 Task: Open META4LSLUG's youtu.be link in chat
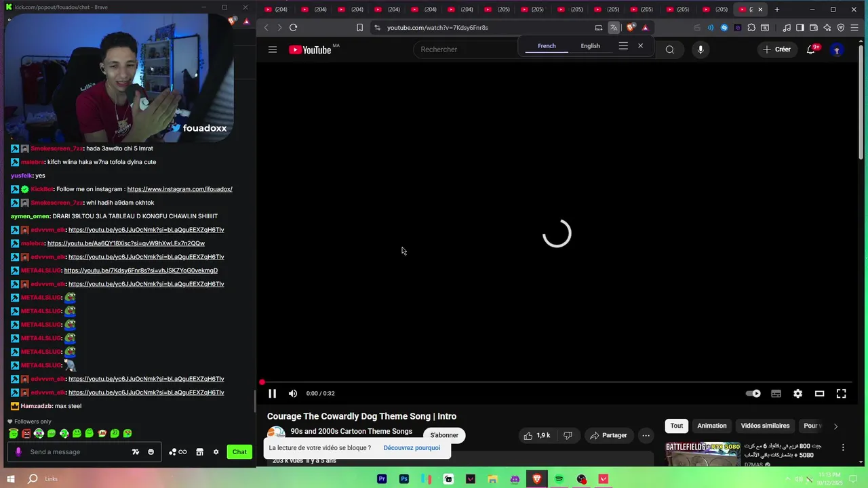pyautogui.click(x=140, y=270)
